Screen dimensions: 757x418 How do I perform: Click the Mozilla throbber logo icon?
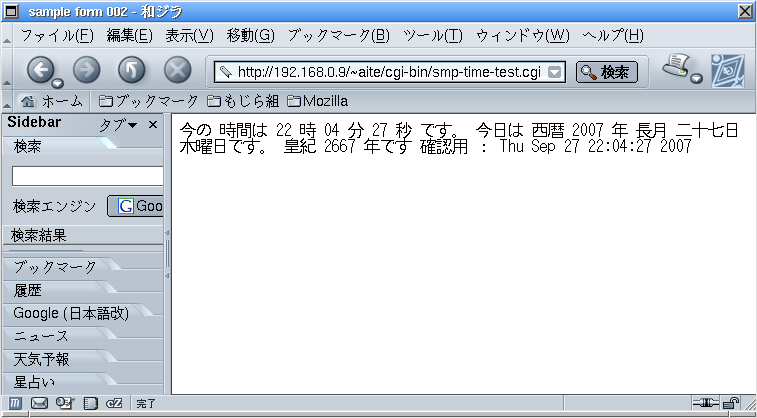point(727,70)
